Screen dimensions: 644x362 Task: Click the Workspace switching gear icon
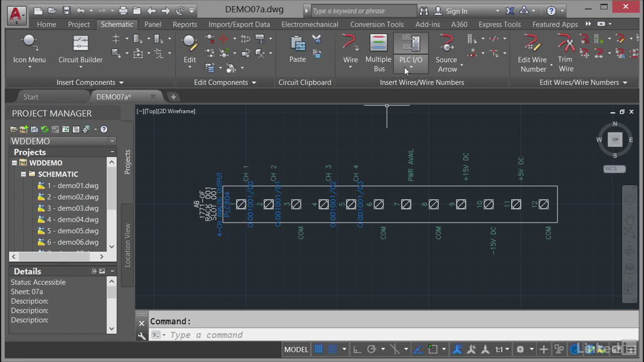[x=520, y=349]
